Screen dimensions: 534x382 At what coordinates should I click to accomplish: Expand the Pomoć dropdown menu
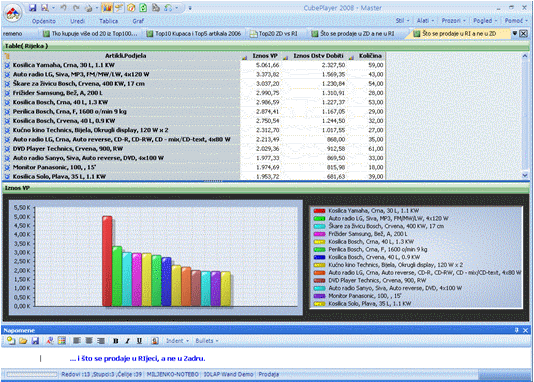(x=516, y=21)
